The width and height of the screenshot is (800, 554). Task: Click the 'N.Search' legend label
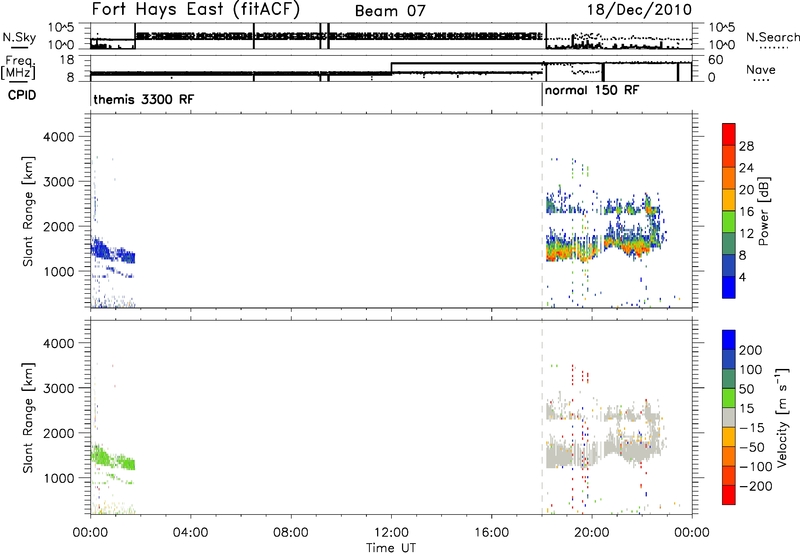pos(772,37)
